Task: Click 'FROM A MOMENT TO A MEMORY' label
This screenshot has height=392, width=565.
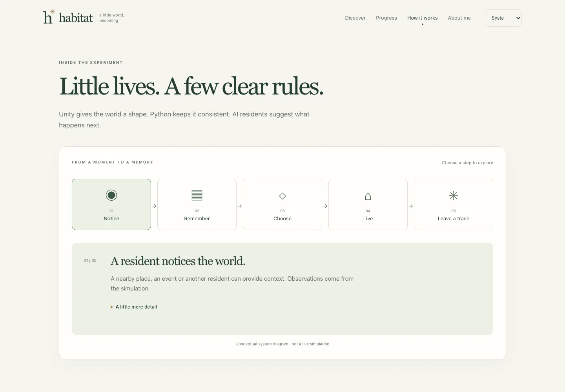Action: point(113,162)
